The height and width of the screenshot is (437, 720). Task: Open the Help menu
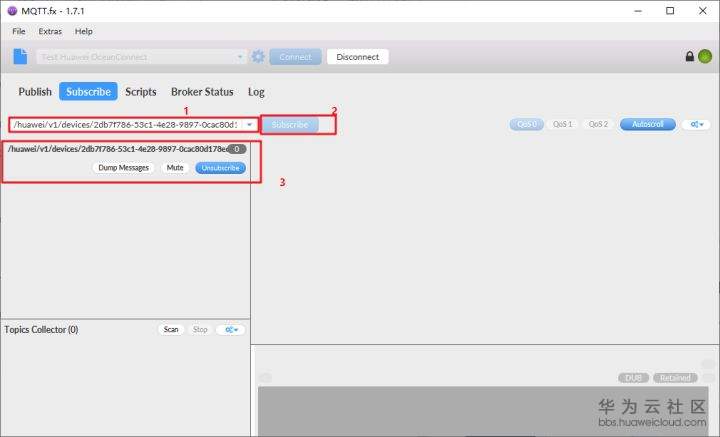[x=84, y=31]
